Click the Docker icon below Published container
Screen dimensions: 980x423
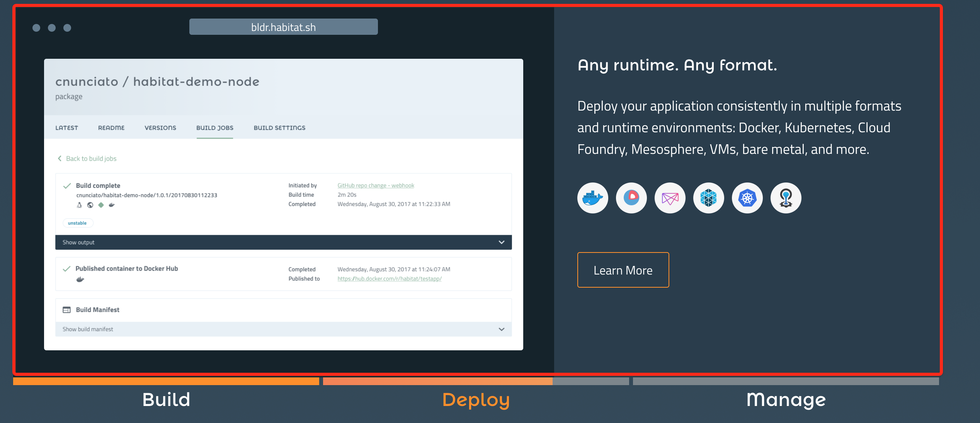click(80, 280)
